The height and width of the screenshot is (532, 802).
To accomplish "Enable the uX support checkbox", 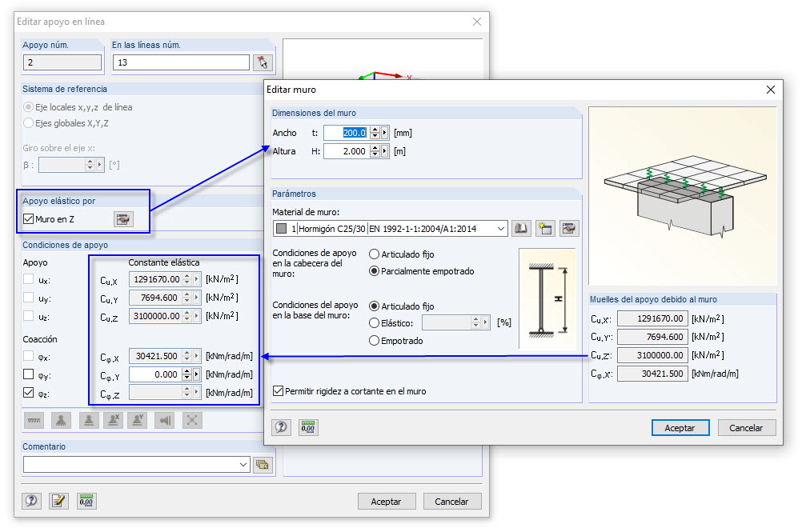I will 29,279.
